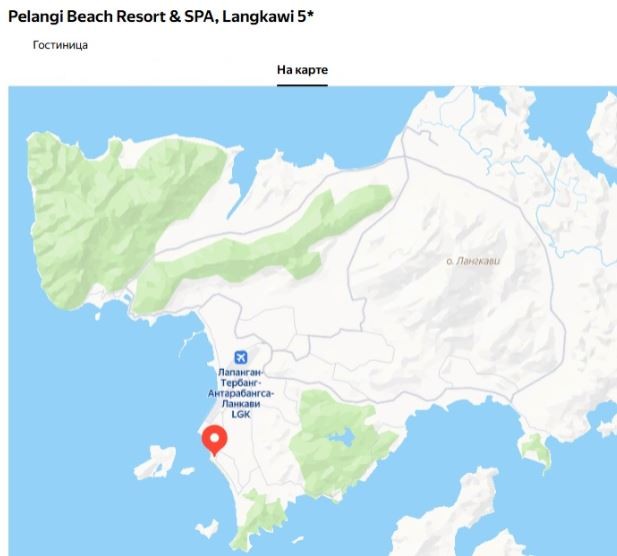Viewport: 617px width, 556px height.
Task: Click the small blue lake inside the forest
Action: (x=342, y=437)
